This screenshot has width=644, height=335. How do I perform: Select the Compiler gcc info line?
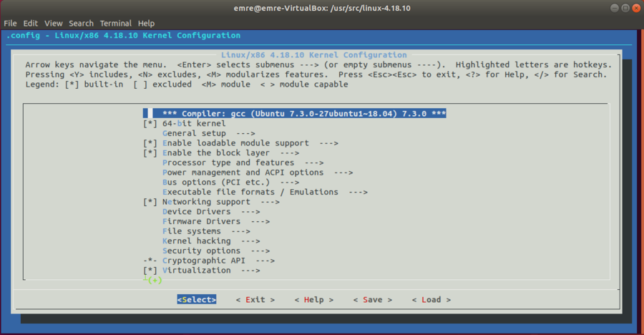pyautogui.click(x=295, y=113)
